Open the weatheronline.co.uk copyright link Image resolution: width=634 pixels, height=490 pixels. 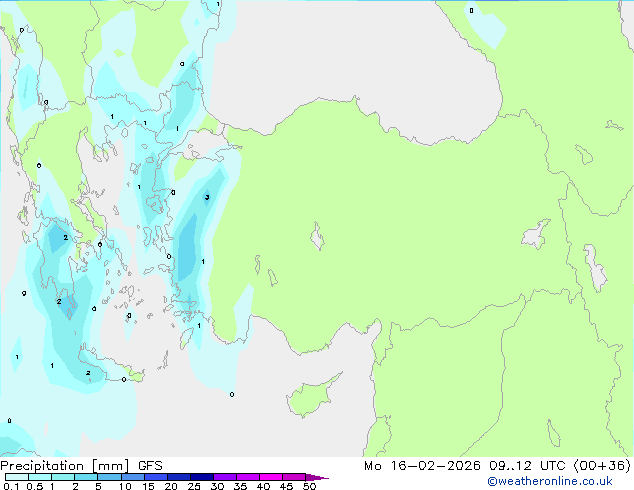click(550, 481)
